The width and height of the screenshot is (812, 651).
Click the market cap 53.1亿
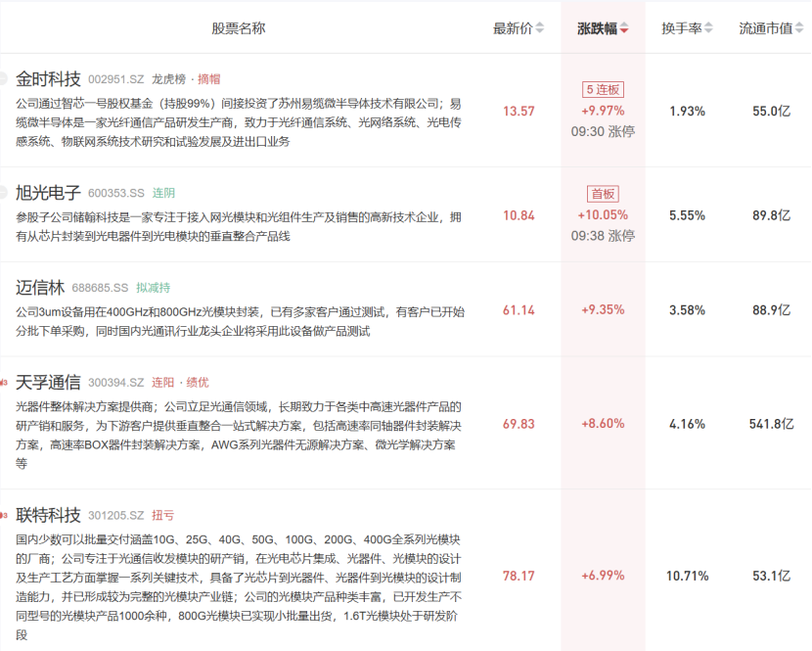772,576
